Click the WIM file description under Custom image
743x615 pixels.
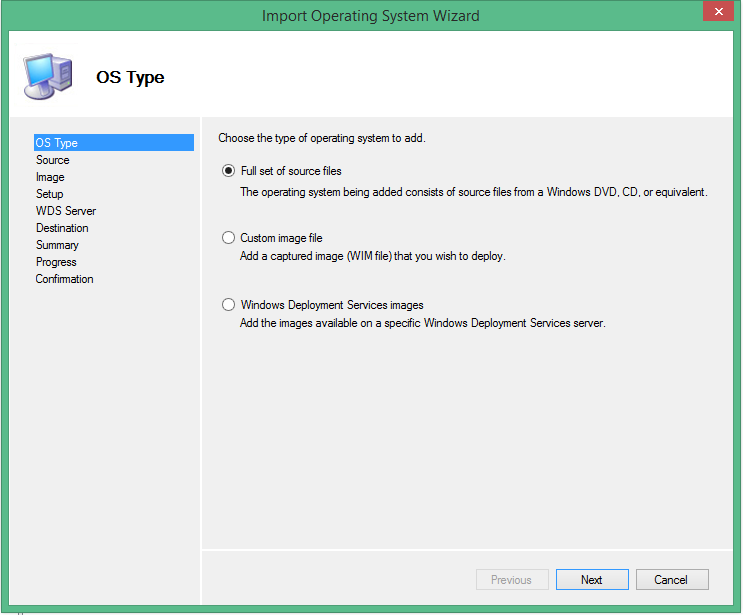click(372, 256)
